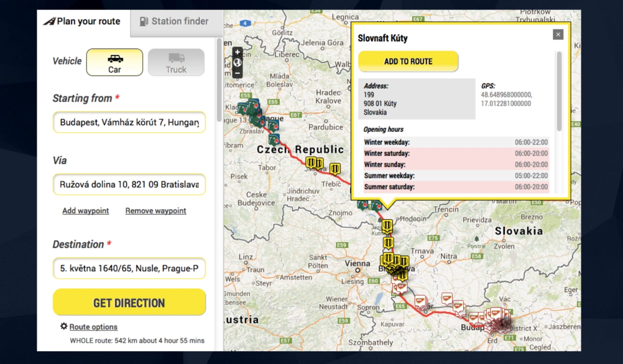Select green station marker above Czech Republic label
This screenshot has height=364, width=623.
coord(274,140)
